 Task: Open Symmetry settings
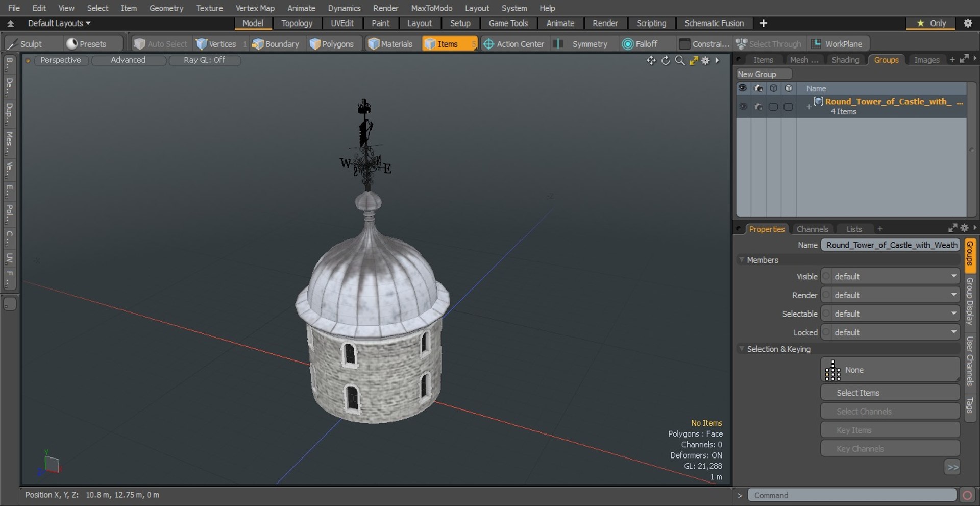pos(584,44)
